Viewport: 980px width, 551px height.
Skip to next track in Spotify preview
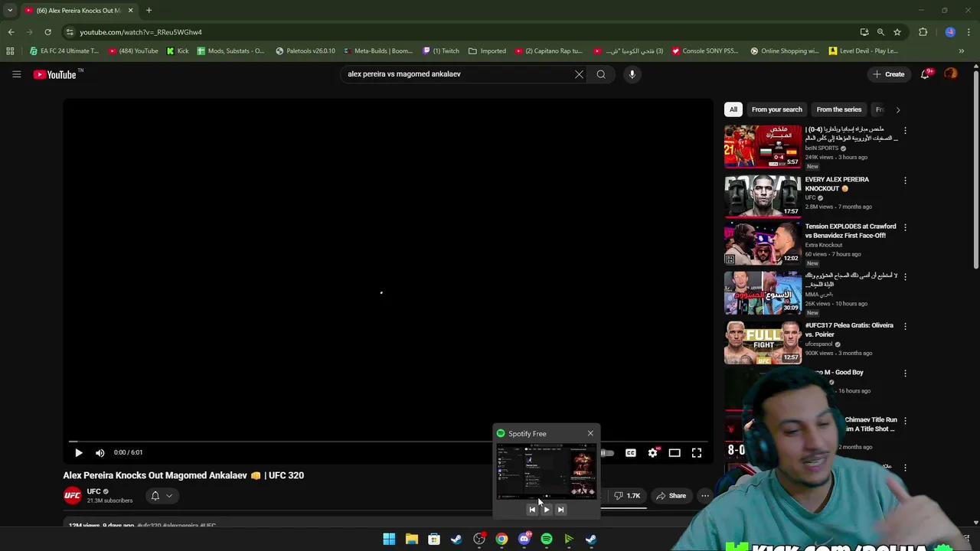(560, 510)
